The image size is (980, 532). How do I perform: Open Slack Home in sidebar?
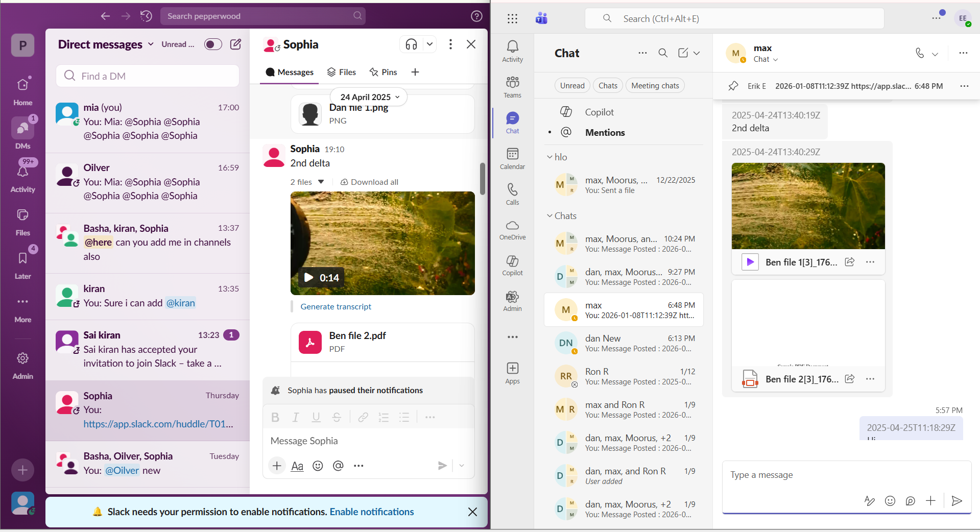click(x=22, y=91)
